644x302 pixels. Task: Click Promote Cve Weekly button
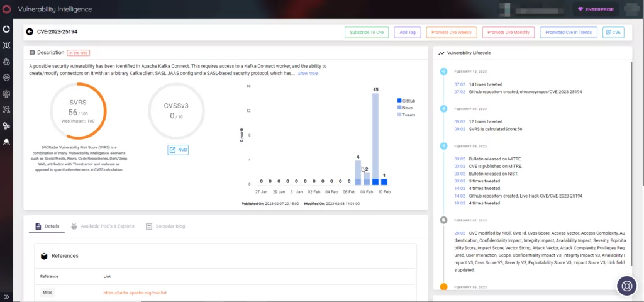(x=452, y=32)
